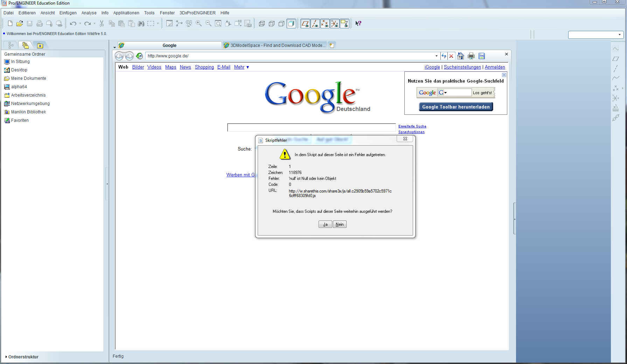This screenshot has width=627, height=364.
Task: Click the Undo arrow icon
Action: click(x=73, y=23)
